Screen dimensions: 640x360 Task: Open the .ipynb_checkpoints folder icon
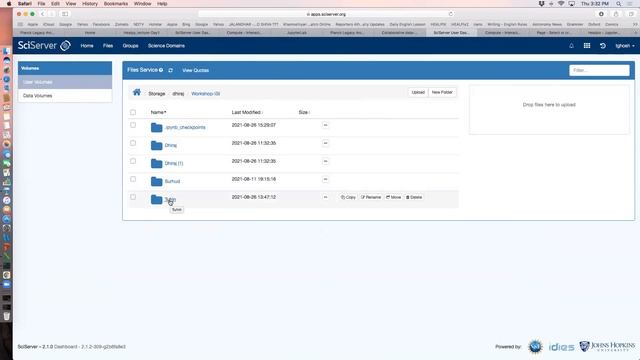click(x=156, y=127)
